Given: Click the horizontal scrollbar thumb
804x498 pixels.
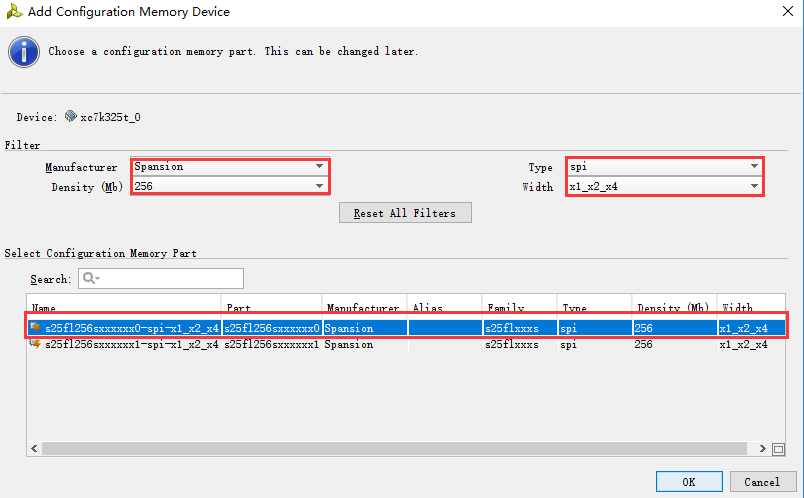Looking at the screenshot, I should [394, 449].
